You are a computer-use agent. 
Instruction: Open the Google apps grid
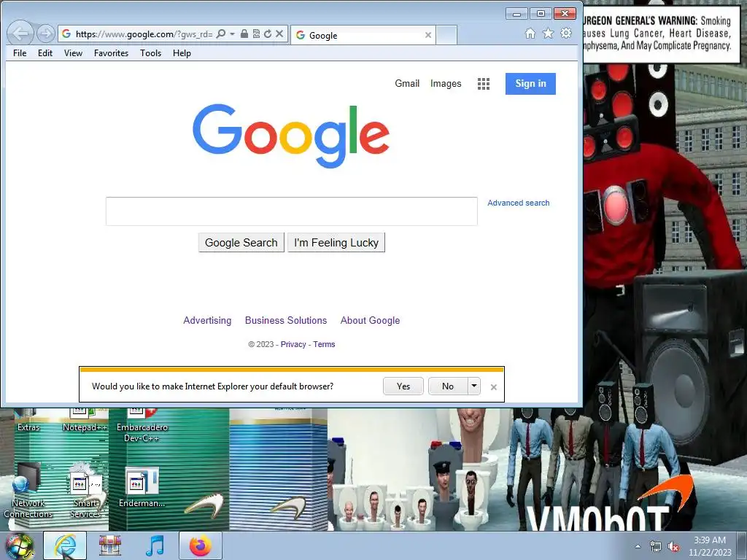pyautogui.click(x=484, y=84)
